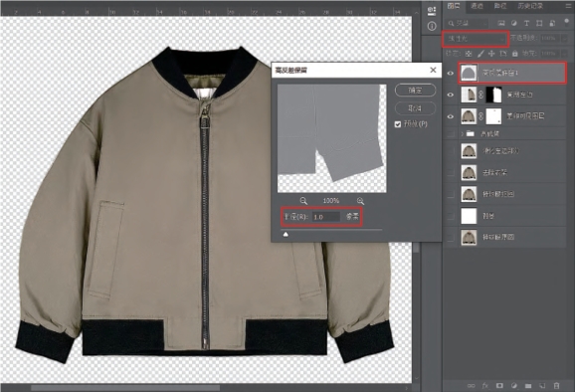Add a layer mask from panel footer

coord(499,386)
